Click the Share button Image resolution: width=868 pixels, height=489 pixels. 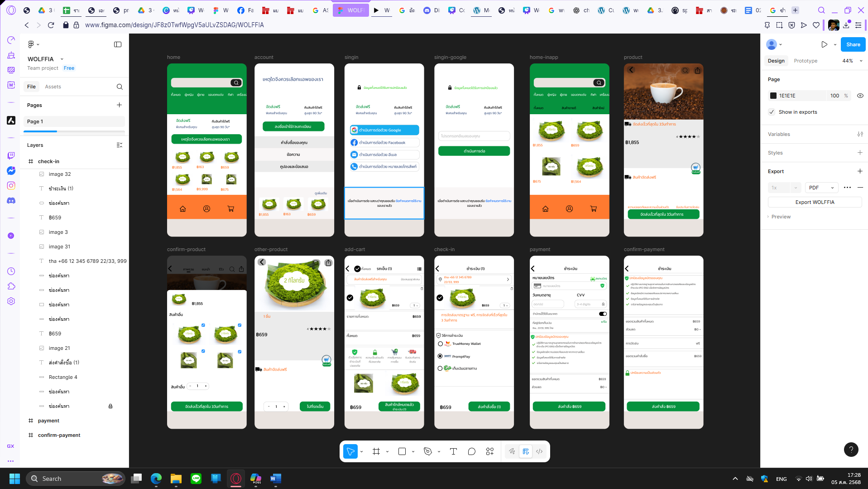tap(853, 44)
